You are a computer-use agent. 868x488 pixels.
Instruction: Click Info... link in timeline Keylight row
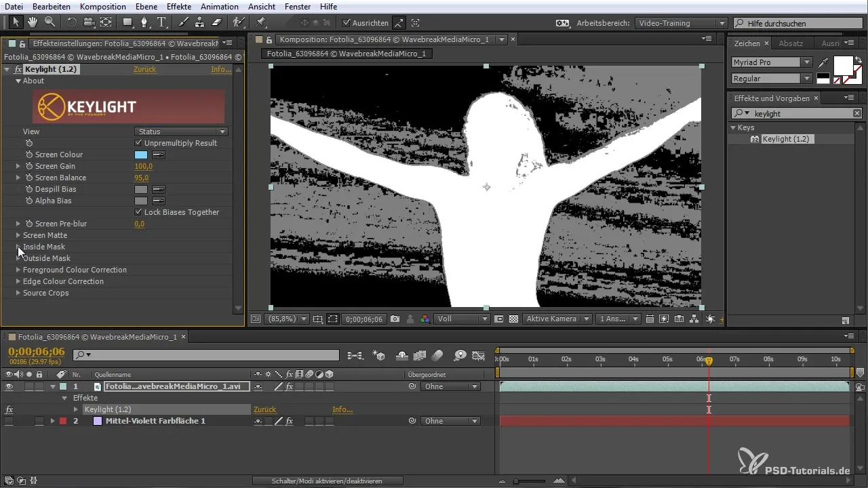point(342,409)
